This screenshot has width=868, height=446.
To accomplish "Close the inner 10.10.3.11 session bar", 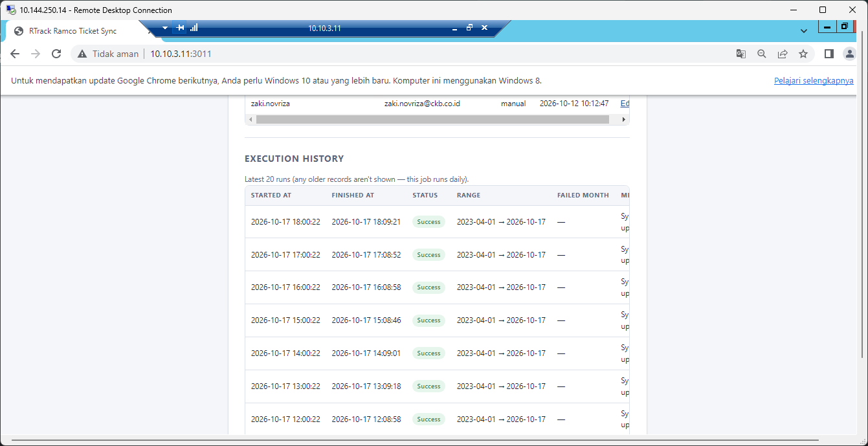I will pyautogui.click(x=484, y=28).
